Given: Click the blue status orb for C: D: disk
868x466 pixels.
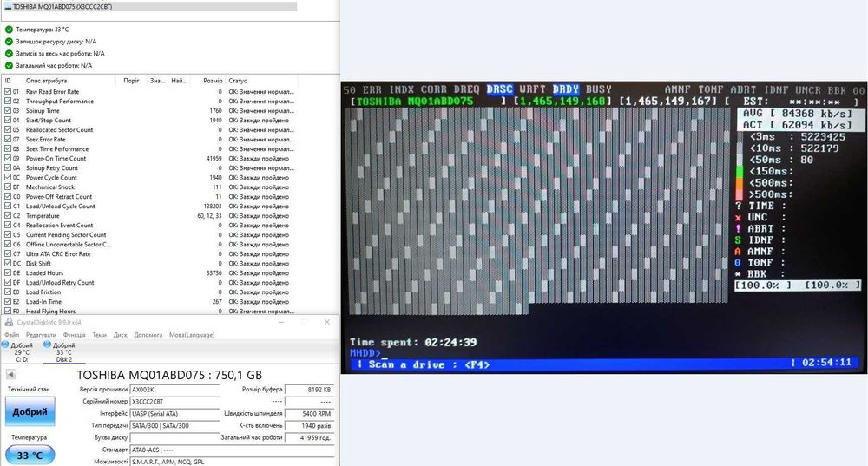Looking at the screenshot, I should point(5,345).
